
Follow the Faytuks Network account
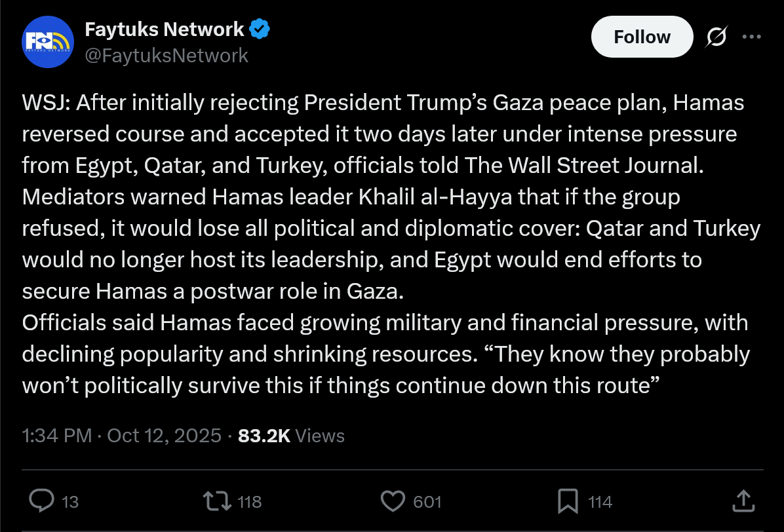(x=641, y=37)
